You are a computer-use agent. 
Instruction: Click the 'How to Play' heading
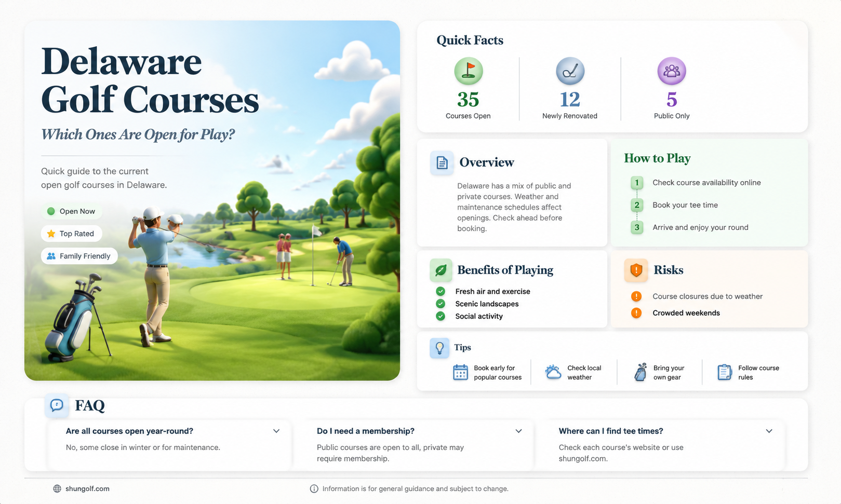[657, 158]
